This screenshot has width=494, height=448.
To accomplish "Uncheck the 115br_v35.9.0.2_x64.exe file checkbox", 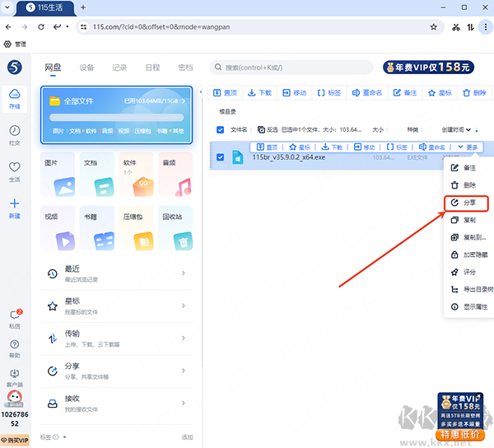I will pos(220,156).
